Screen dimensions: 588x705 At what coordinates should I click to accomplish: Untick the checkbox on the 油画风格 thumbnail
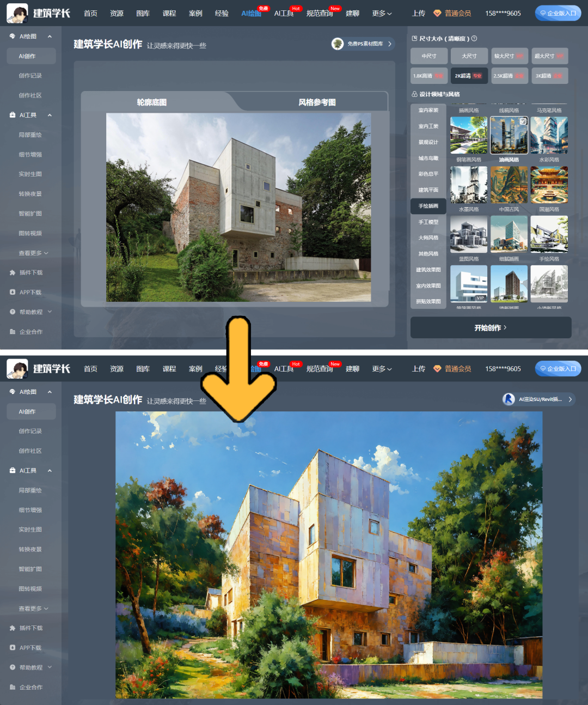pos(523,121)
